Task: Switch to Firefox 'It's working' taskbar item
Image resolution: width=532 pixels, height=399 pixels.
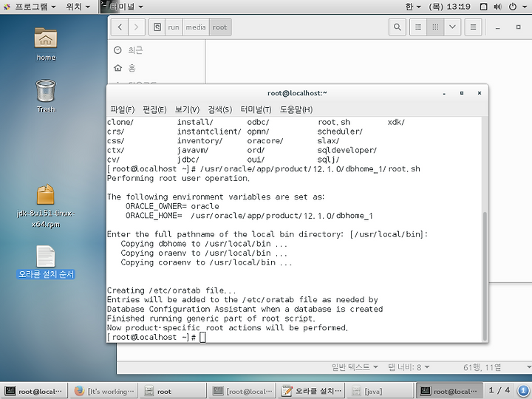Action: 104,391
